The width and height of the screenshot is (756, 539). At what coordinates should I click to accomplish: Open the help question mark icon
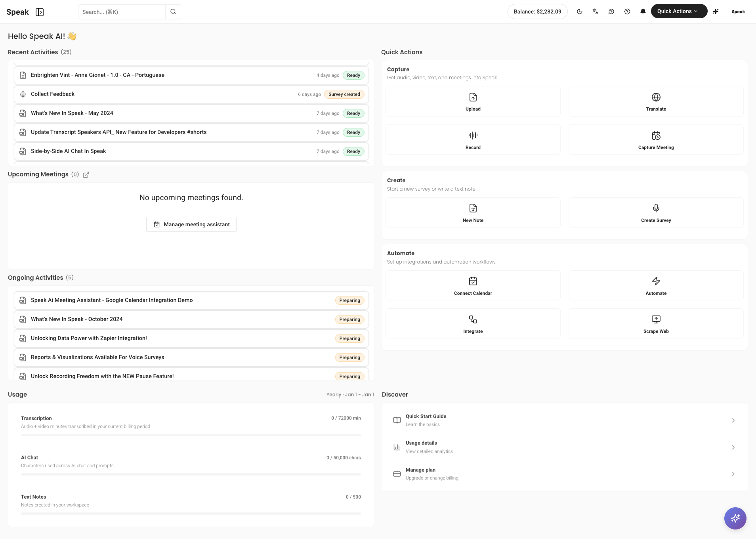pos(627,11)
